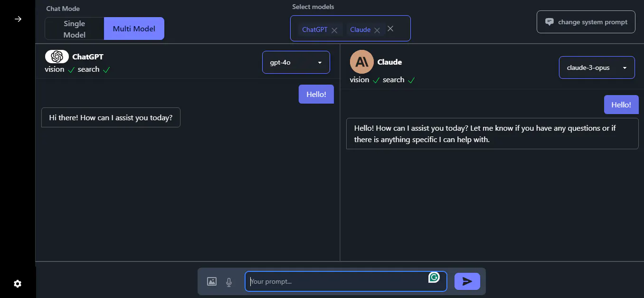644x298 pixels.
Task: Click the Claude panel title text
Action: 389,62
